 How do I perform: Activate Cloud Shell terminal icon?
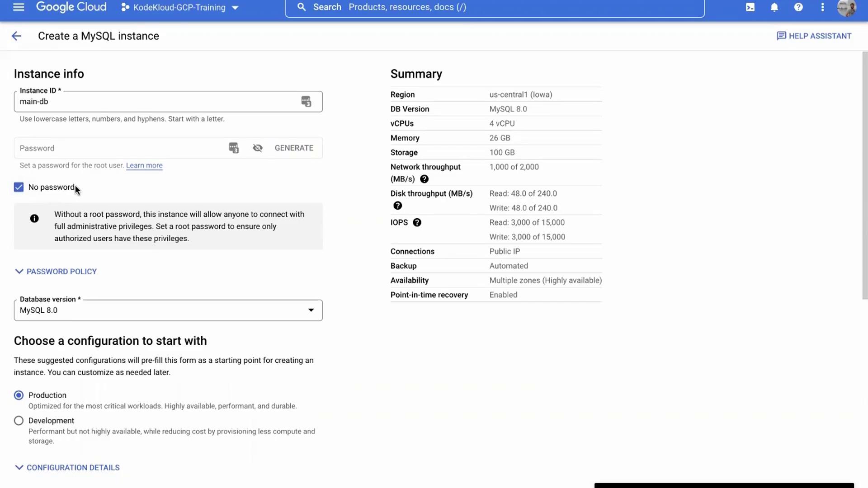[750, 7]
